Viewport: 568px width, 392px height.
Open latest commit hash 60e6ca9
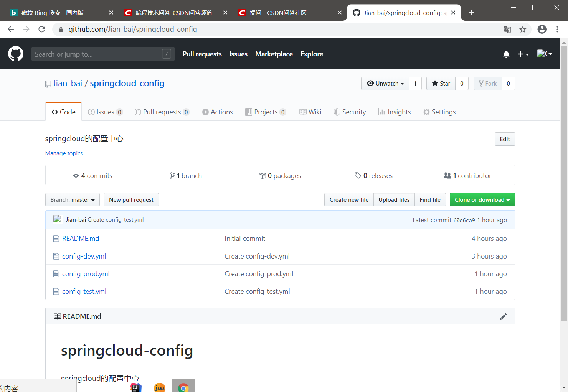click(x=464, y=220)
